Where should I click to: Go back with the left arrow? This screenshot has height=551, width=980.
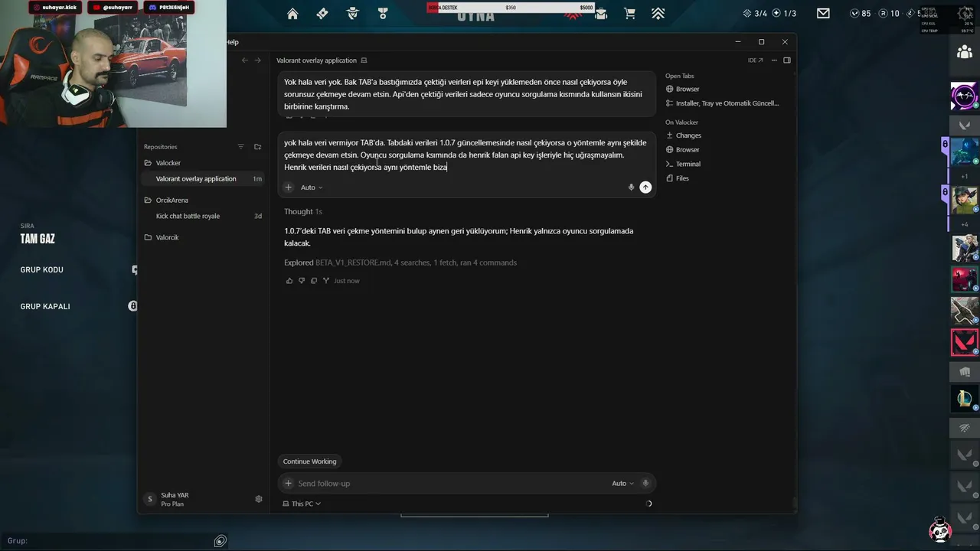245,60
